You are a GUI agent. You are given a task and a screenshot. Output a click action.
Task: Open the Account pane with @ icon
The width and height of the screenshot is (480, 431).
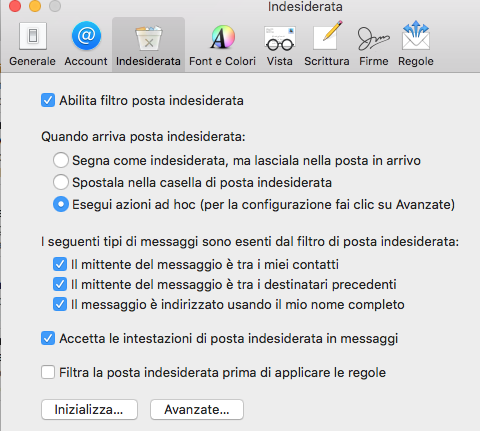86,36
